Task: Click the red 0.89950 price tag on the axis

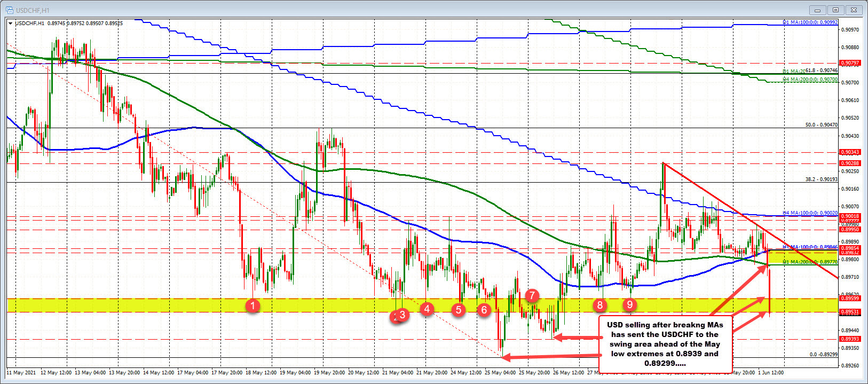Action: point(850,230)
